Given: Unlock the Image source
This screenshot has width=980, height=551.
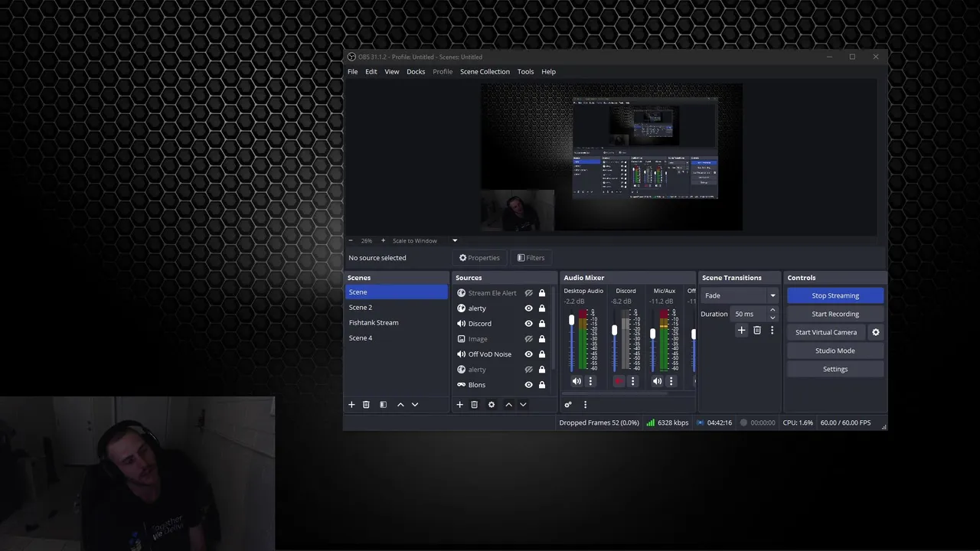Looking at the screenshot, I should (542, 339).
